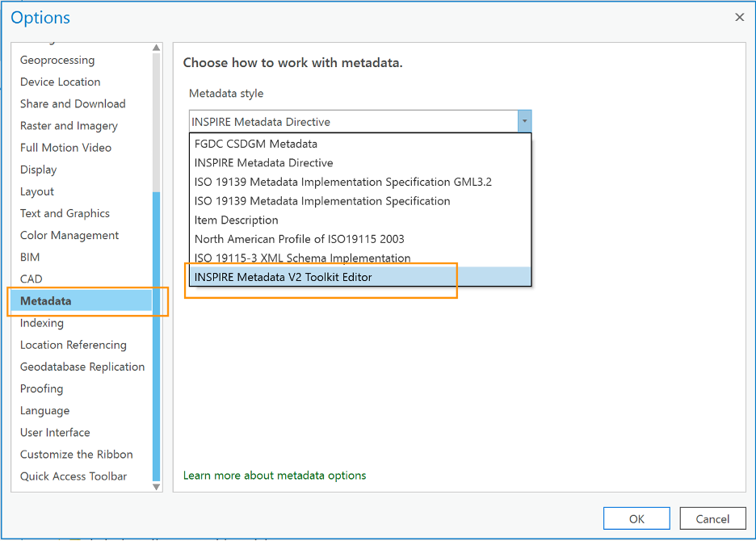Choose FGDC CSDGM Metadata style
Image resolution: width=756 pixels, height=541 pixels.
pos(360,144)
